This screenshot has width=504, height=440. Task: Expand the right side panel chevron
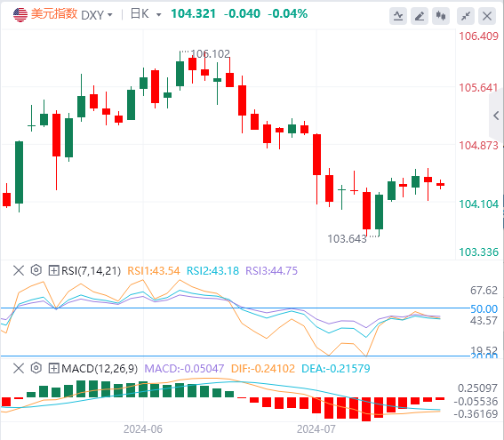[x=496, y=116]
